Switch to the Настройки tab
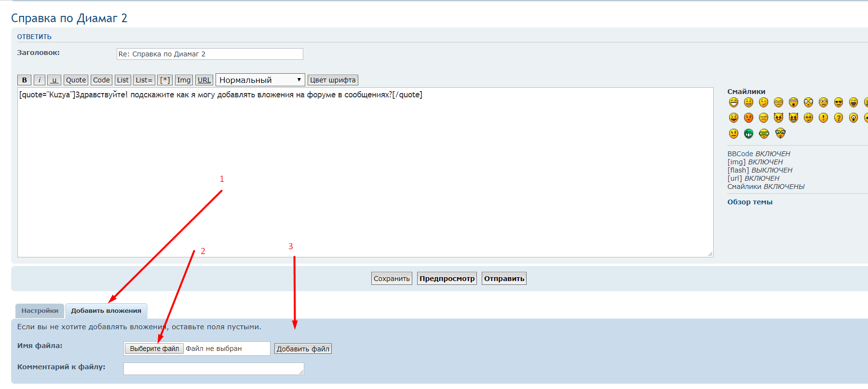Image resolution: width=868 pixels, height=389 pixels. (40, 311)
